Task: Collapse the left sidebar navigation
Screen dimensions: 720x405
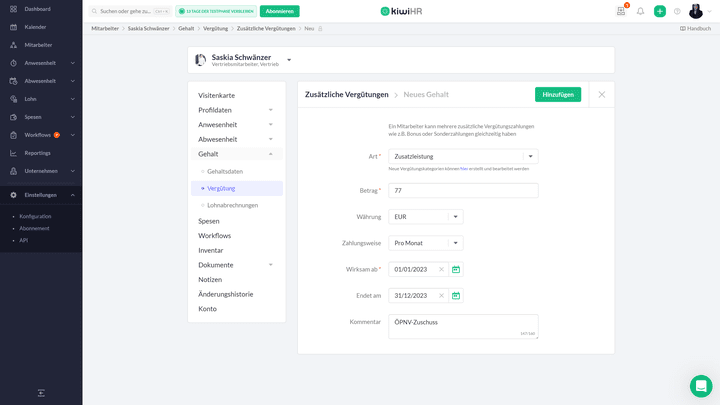Action: (x=41, y=393)
